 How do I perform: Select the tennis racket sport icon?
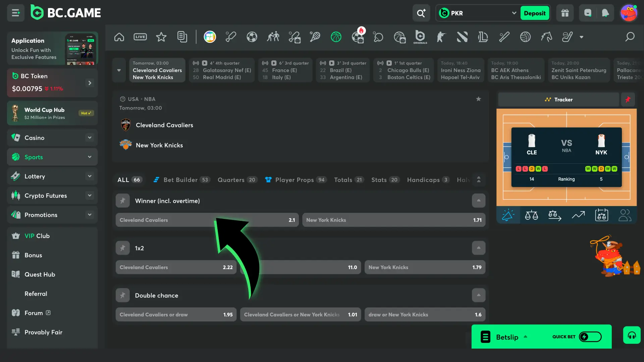tap(315, 37)
